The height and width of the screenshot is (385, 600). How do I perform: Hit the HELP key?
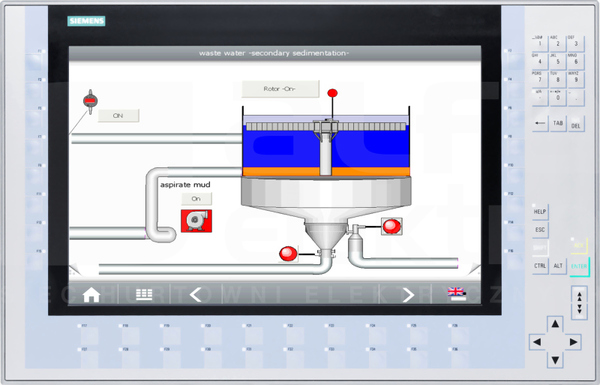pyautogui.click(x=540, y=212)
